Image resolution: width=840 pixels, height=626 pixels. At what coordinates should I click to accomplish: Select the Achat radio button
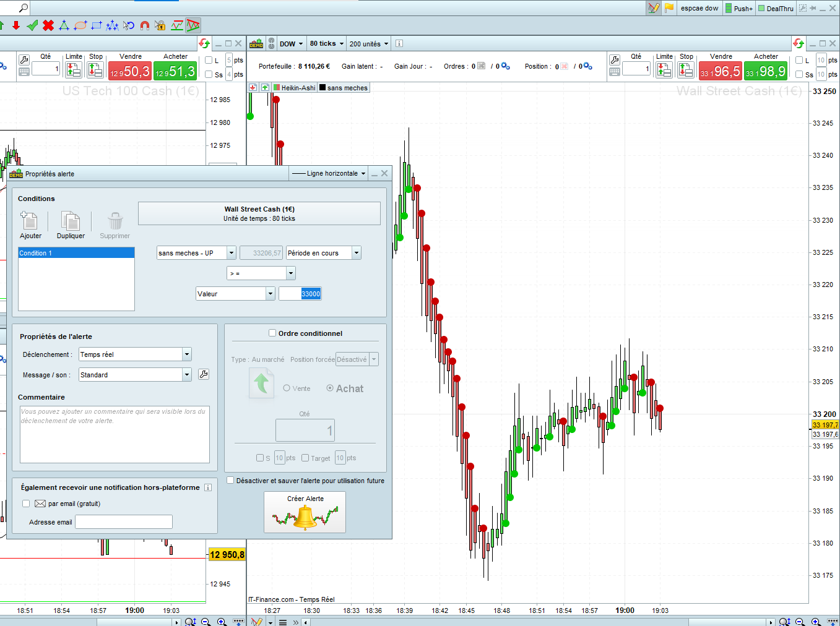tap(330, 388)
